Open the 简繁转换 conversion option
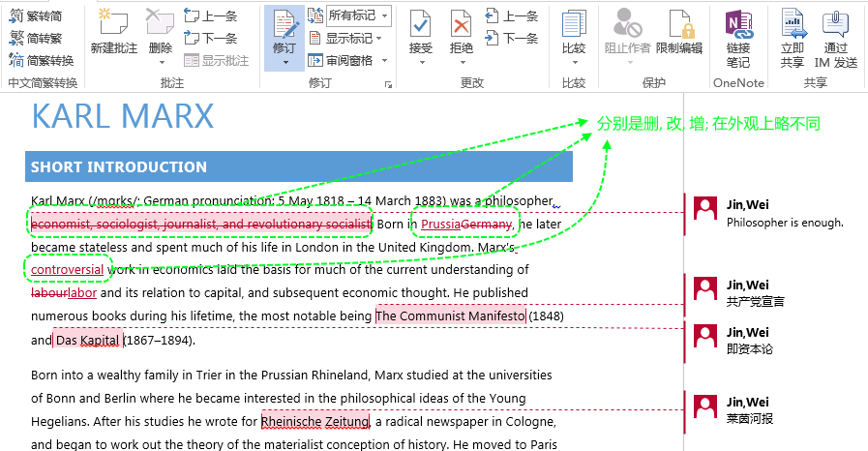Viewport: 868px width, 451px height. pyautogui.click(x=42, y=60)
